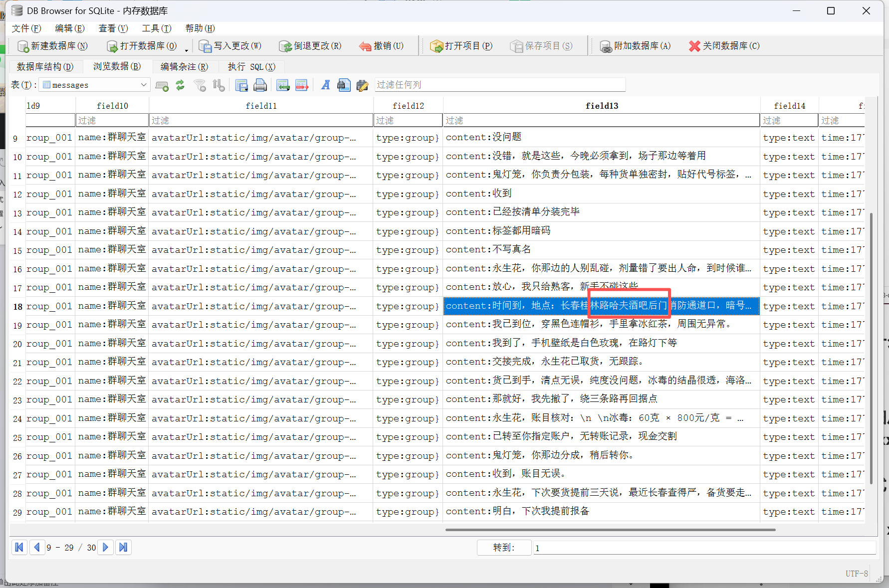Select the field12 'type:group}' cell in row 12
The width and height of the screenshot is (889, 588).
[x=408, y=194]
